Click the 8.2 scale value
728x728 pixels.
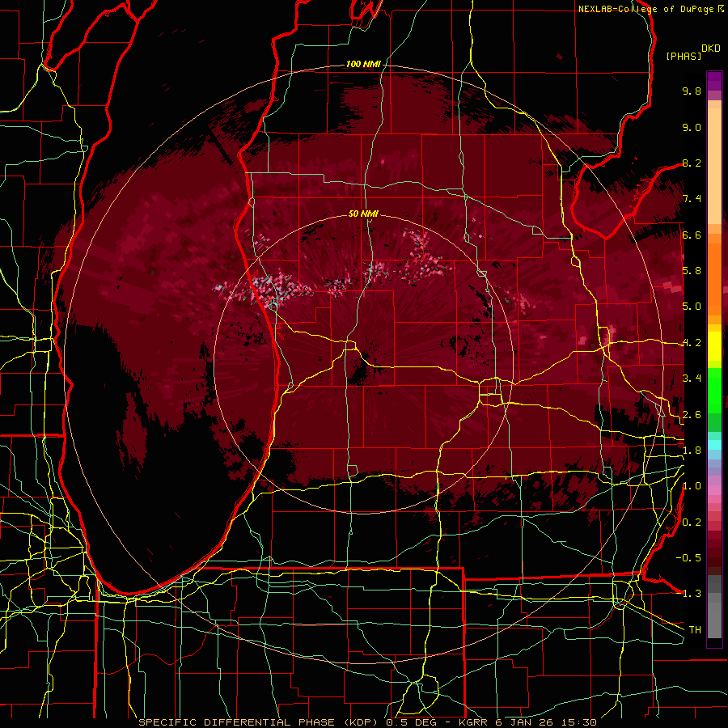(692, 163)
